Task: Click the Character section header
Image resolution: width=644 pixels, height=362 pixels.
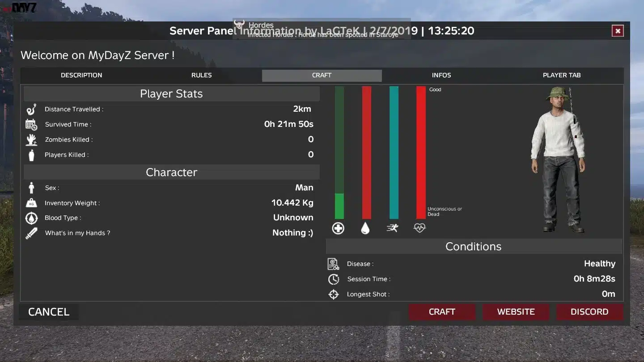Action: (172, 173)
